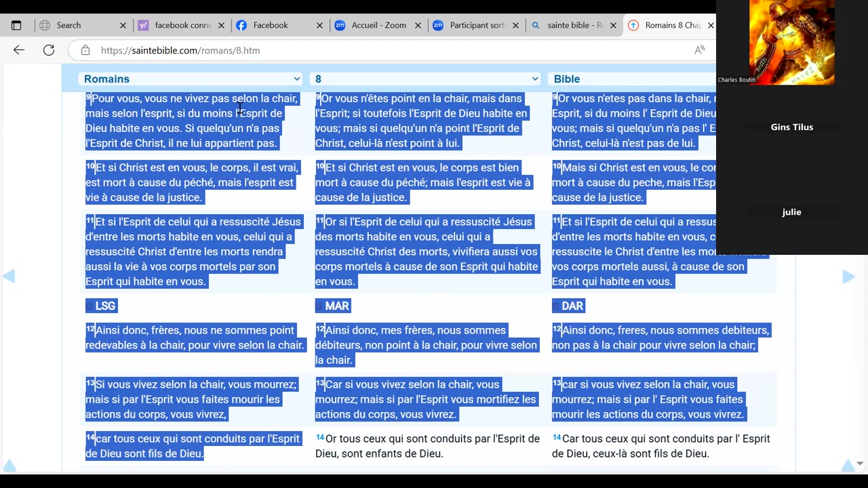Click the bottom-left up triangle icon
This screenshot has height=488, width=868.
pyautogui.click(x=9, y=466)
